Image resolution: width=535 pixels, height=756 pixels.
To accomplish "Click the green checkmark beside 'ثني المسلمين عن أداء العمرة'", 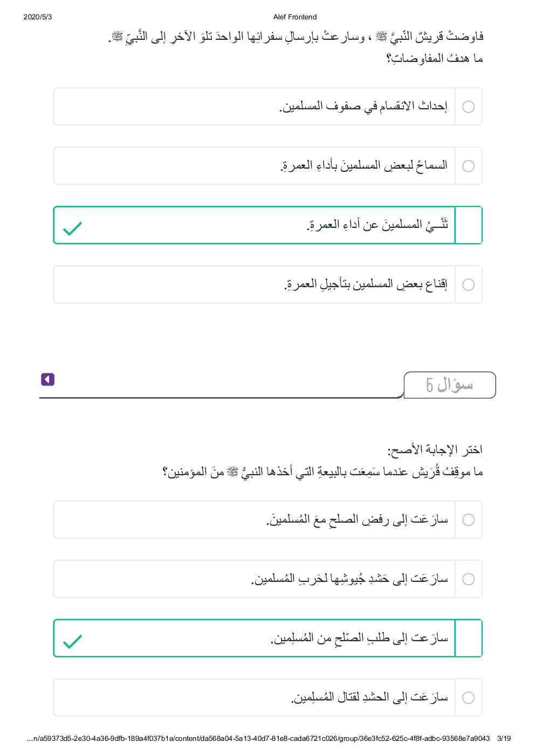I will [x=72, y=228].
